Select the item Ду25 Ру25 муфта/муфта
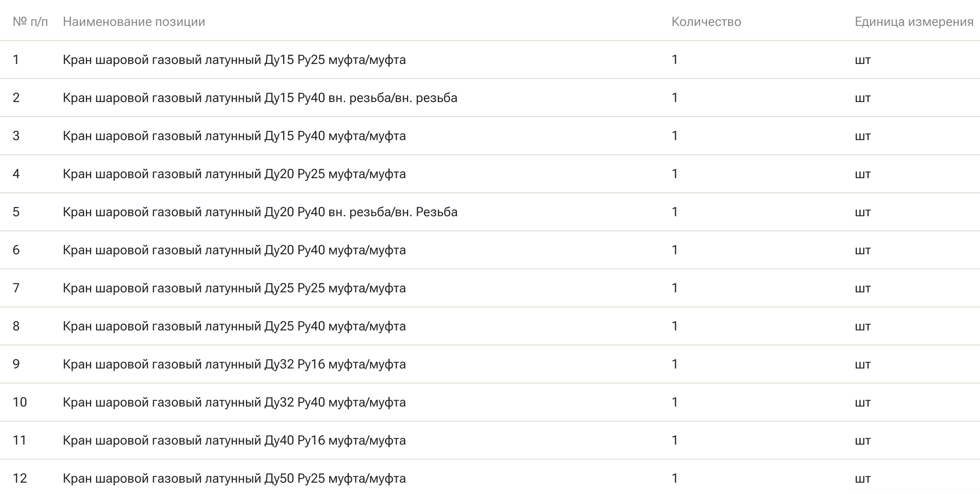Image resolution: width=980 pixels, height=494 pixels. (234, 288)
